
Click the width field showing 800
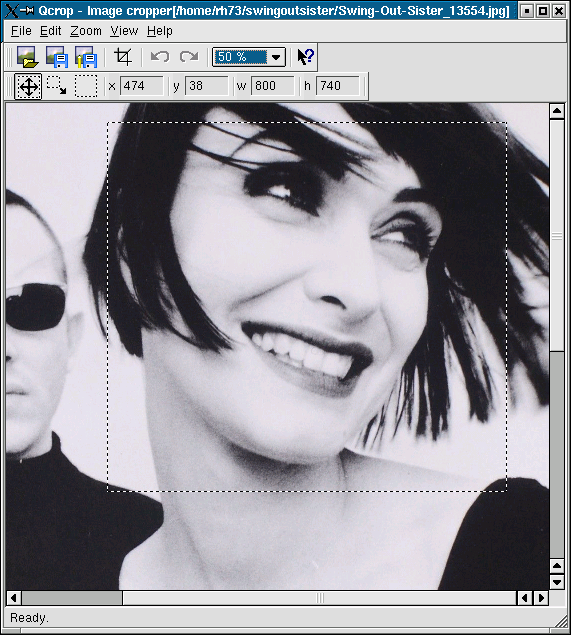[273, 86]
